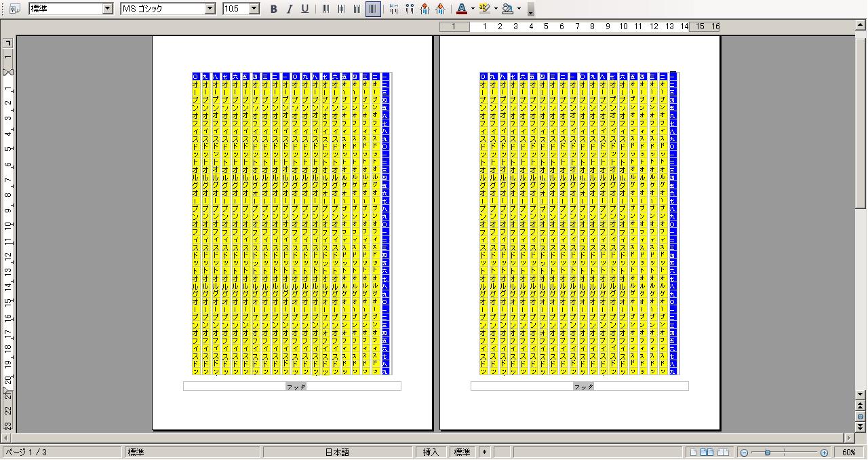Click the background color bucket icon

pos(507,9)
